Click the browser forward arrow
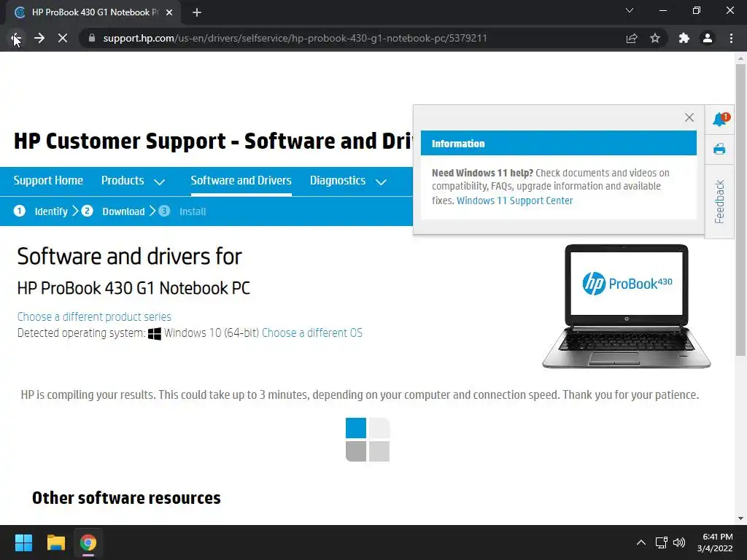This screenshot has height=560, width=747. click(x=39, y=38)
